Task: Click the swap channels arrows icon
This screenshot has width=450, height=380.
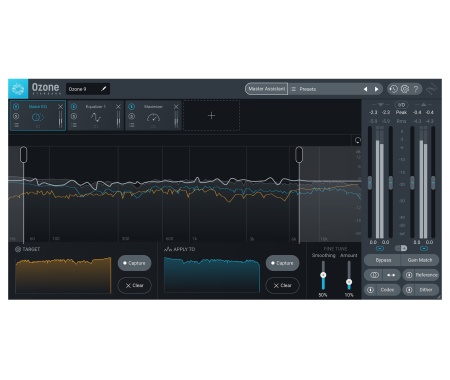Action: tap(391, 275)
